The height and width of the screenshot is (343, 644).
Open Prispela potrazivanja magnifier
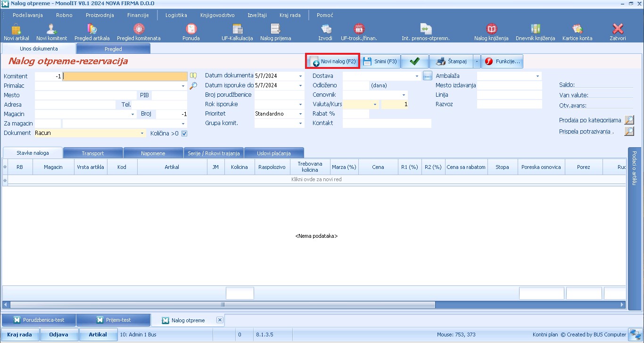[629, 132]
